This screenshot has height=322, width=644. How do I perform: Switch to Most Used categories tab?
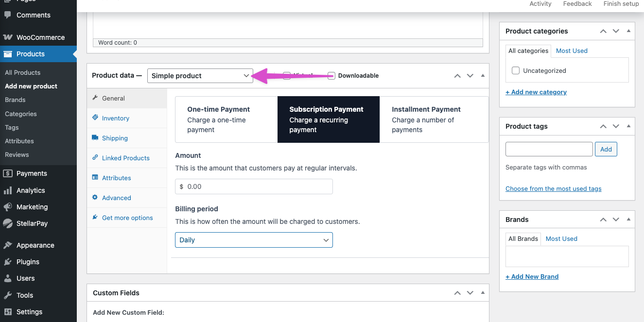click(x=572, y=51)
